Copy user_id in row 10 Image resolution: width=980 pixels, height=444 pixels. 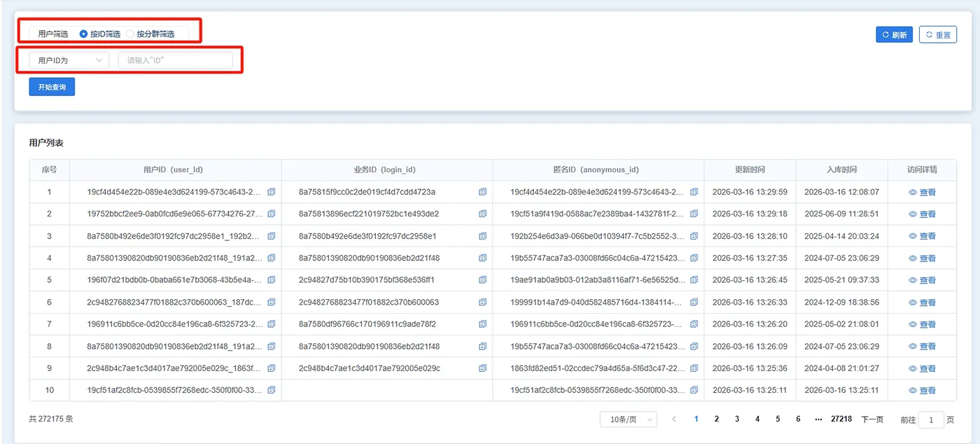(272, 390)
